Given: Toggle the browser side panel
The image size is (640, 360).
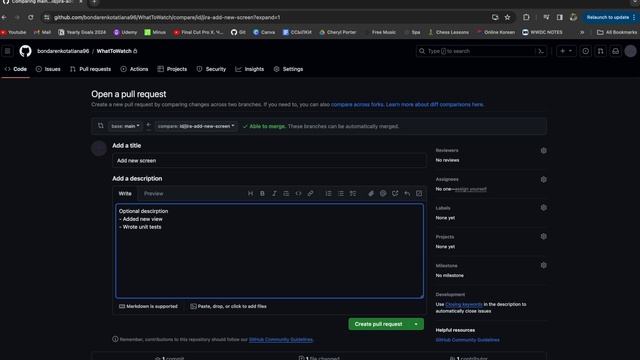Looking at the screenshot, I should pyautogui.click(x=560, y=17).
